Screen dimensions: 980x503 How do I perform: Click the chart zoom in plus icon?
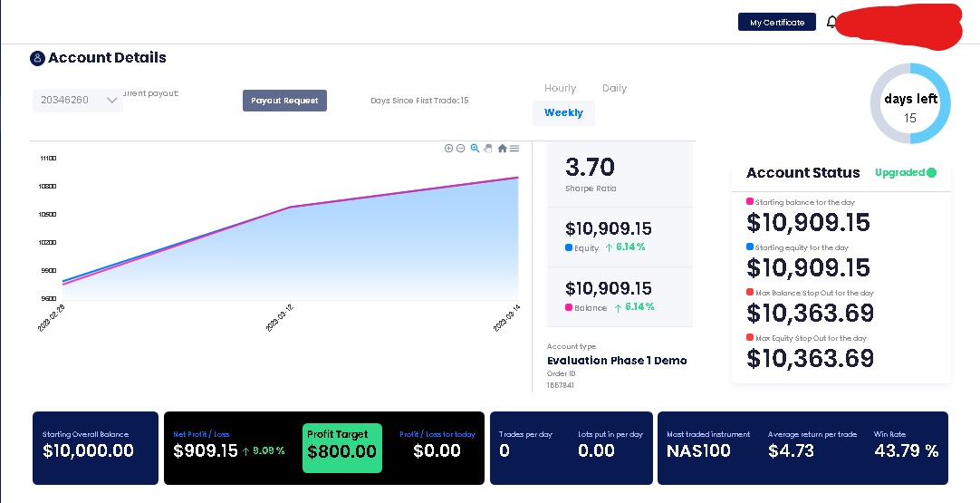tap(448, 149)
